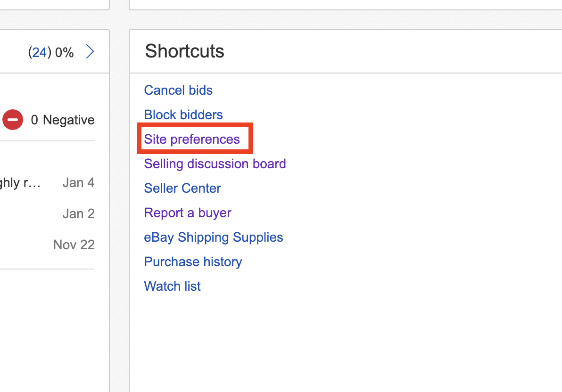
Task: Go to Site preferences
Action: 192,139
